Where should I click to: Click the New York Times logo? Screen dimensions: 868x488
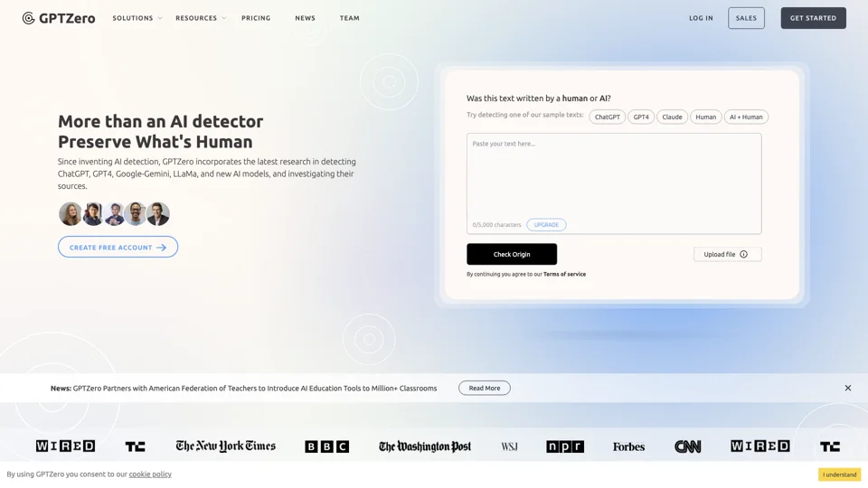coord(225,446)
